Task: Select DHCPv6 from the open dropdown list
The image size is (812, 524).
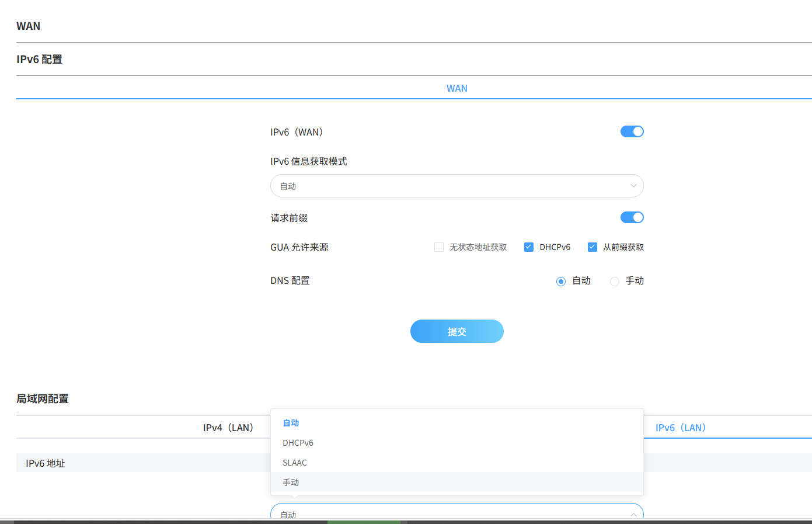Action: [298, 443]
